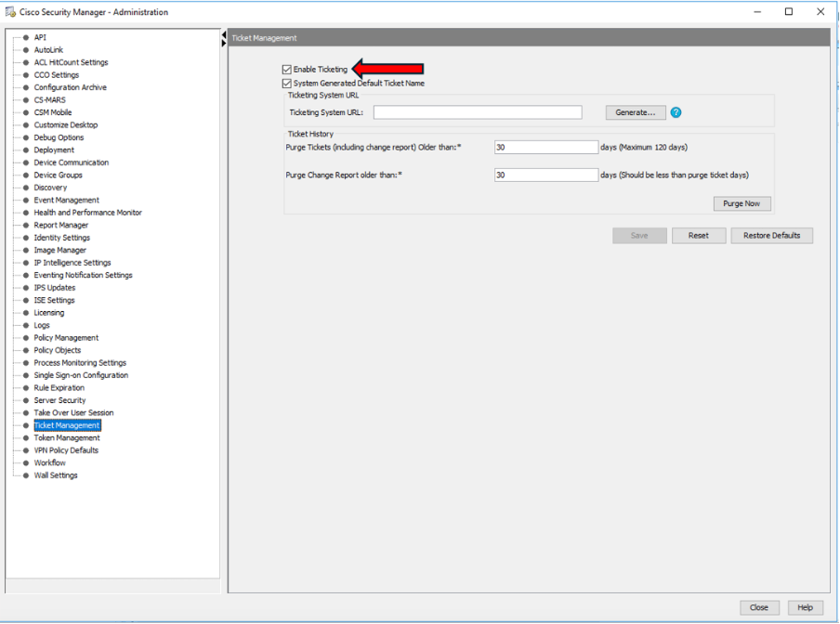
Task: Select API in the settings tree
Action: pyautogui.click(x=40, y=37)
